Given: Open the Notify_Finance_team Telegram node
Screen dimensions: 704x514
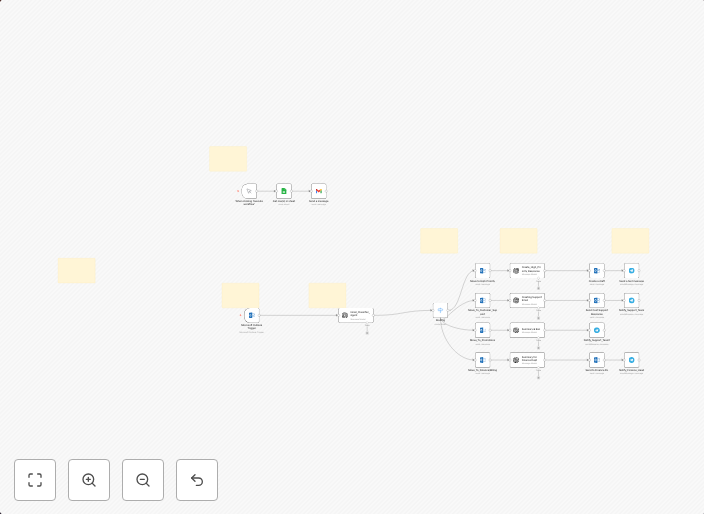Looking at the screenshot, I should click(631, 359).
